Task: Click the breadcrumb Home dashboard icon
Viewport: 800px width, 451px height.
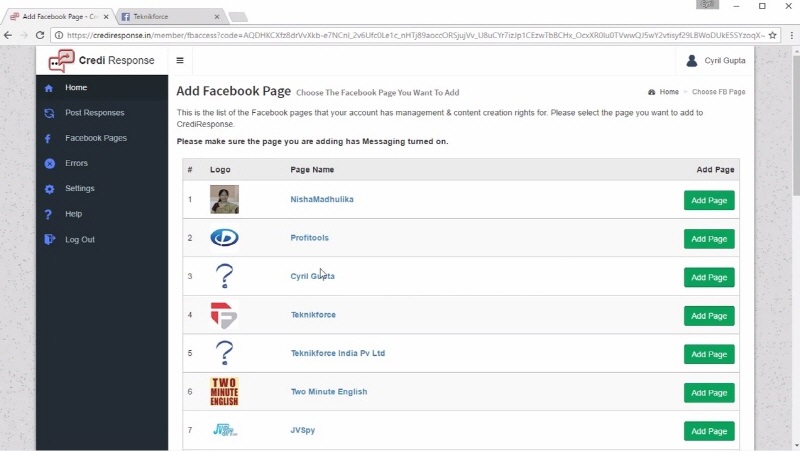Action: click(652, 92)
